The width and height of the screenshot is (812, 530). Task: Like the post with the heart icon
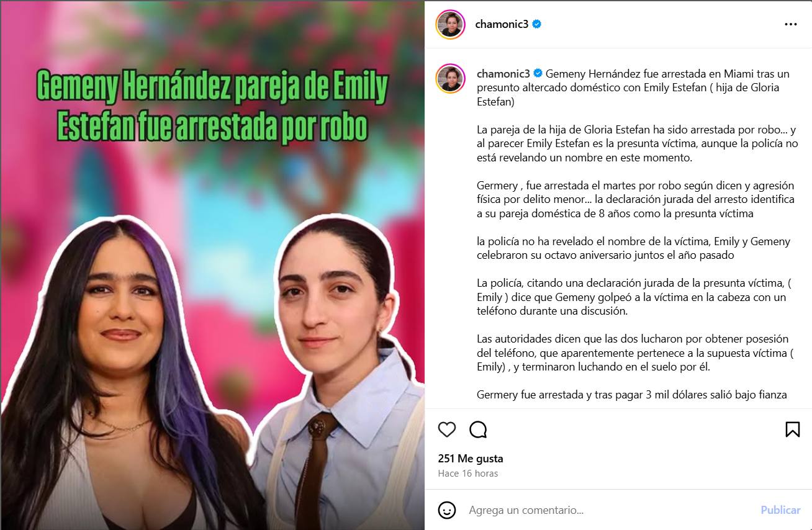tap(447, 429)
